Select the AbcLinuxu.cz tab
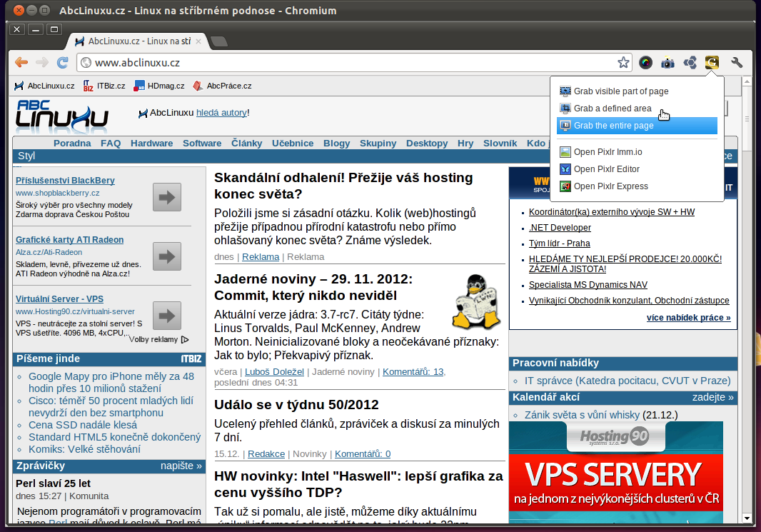The image size is (761, 532). tap(138, 41)
